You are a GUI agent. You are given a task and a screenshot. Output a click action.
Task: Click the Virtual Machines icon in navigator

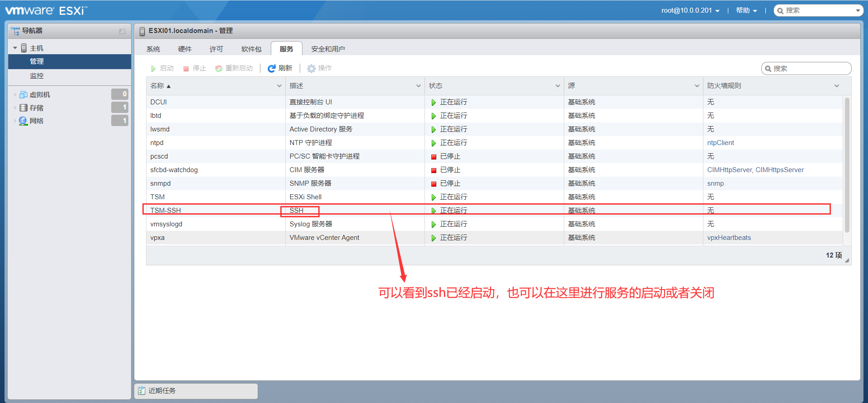(x=24, y=94)
